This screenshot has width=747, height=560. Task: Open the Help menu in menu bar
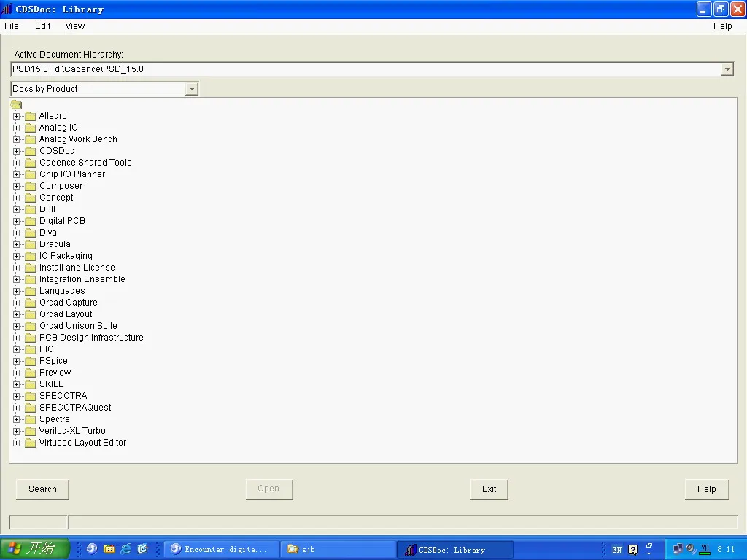pos(722,26)
